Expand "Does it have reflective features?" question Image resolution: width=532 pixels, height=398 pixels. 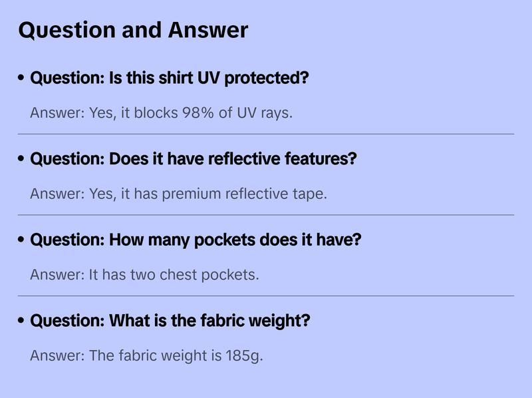click(194, 160)
